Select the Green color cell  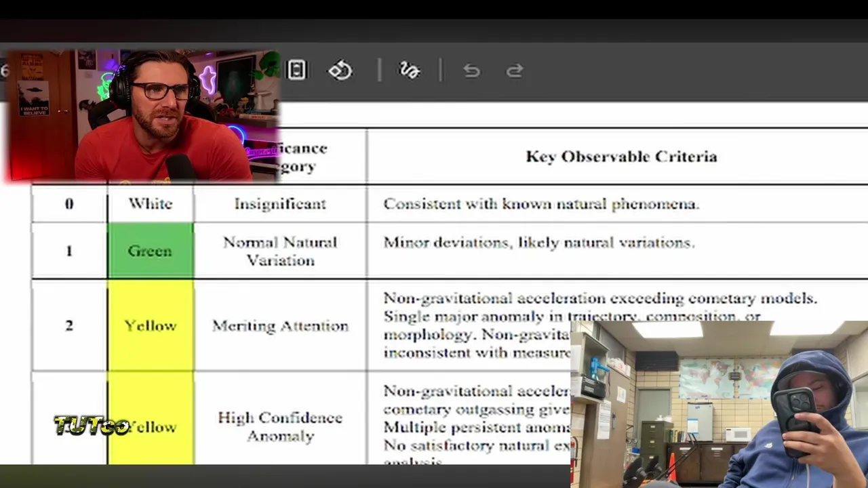(x=151, y=251)
